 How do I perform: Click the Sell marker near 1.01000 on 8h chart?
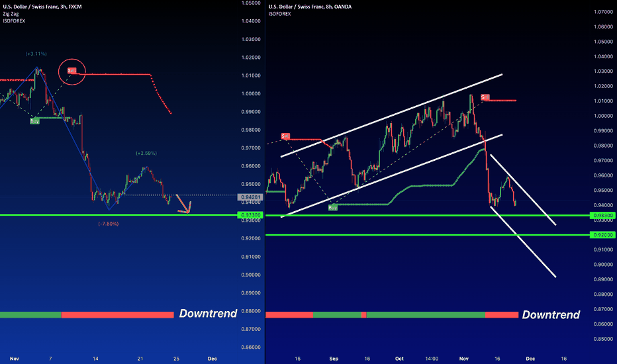click(485, 97)
